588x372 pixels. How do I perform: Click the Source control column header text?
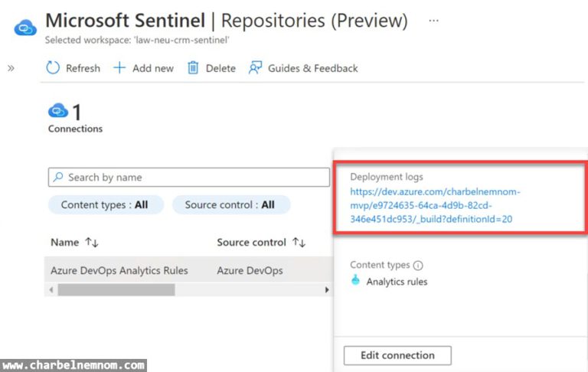click(251, 242)
